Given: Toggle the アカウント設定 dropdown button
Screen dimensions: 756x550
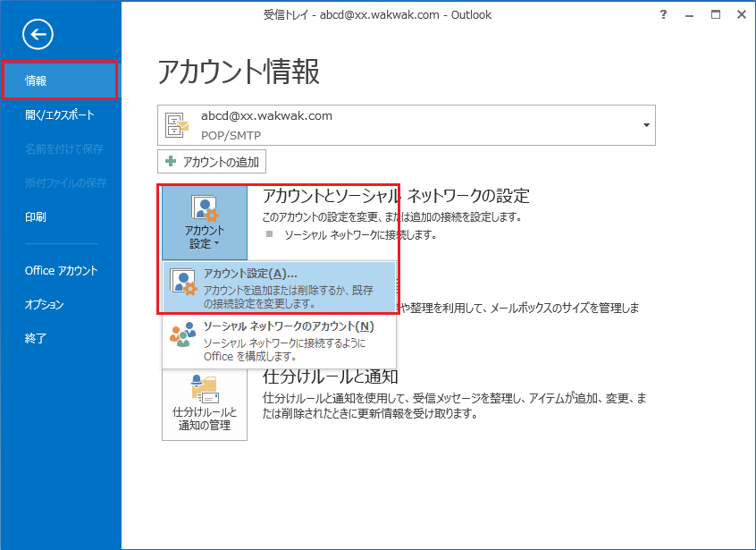Looking at the screenshot, I should click(205, 223).
